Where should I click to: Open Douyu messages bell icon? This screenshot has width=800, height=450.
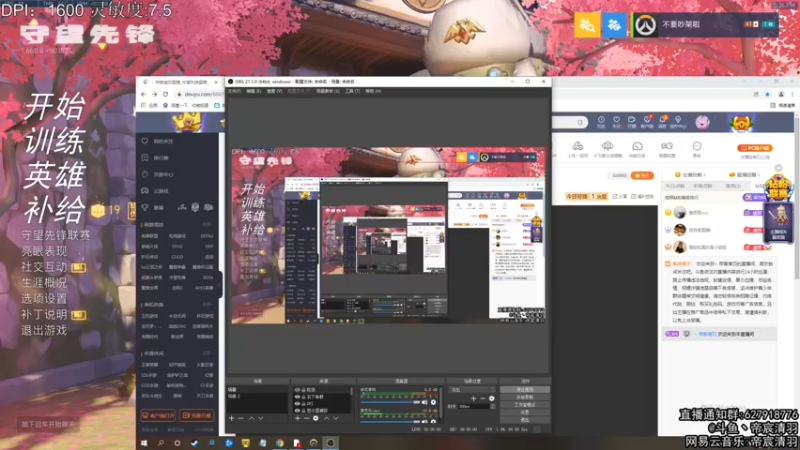662,121
